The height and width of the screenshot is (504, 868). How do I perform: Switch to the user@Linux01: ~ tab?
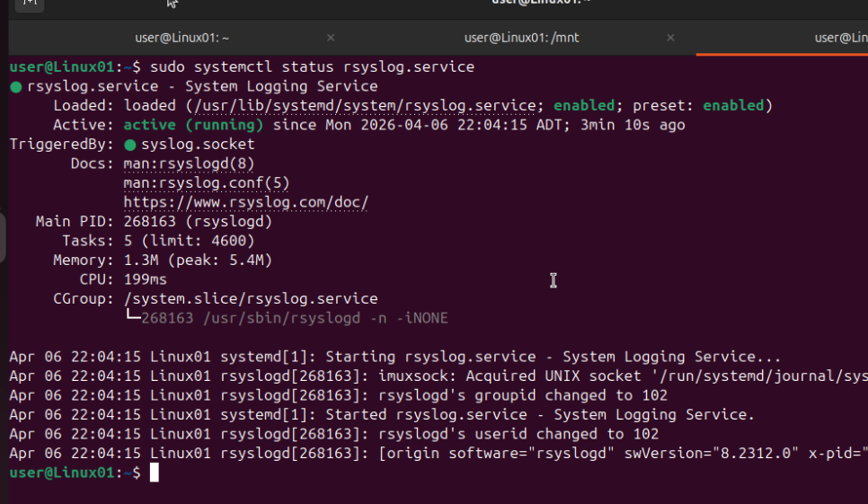182,38
